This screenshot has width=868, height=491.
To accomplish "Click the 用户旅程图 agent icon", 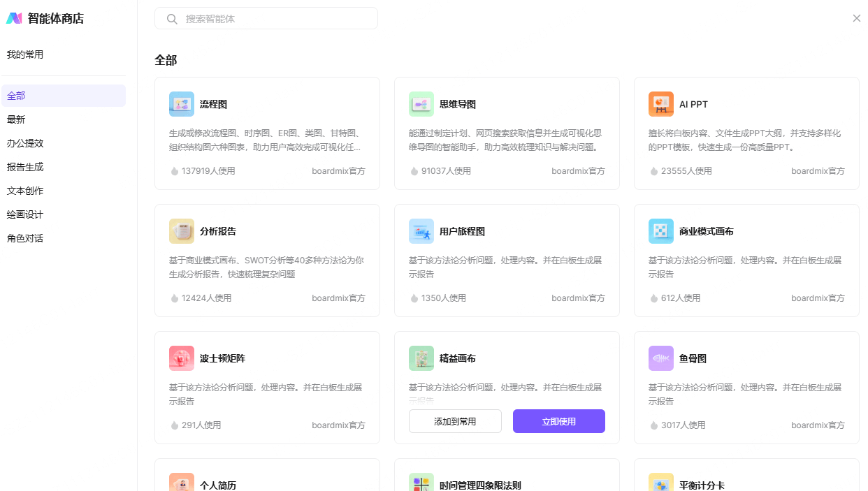I will (x=421, y=231).
